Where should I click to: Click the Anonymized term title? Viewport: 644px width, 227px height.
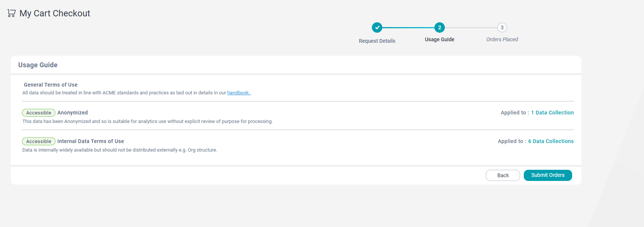73,113
